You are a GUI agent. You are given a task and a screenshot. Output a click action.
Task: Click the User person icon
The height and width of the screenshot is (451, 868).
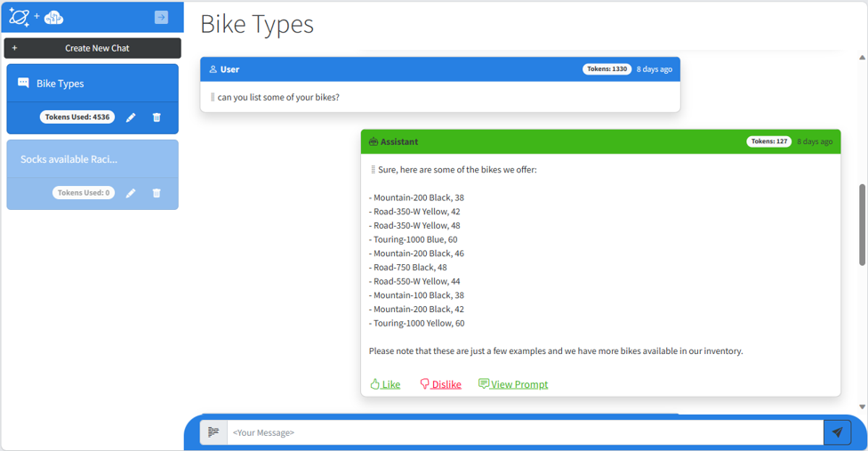coord(213,69)
